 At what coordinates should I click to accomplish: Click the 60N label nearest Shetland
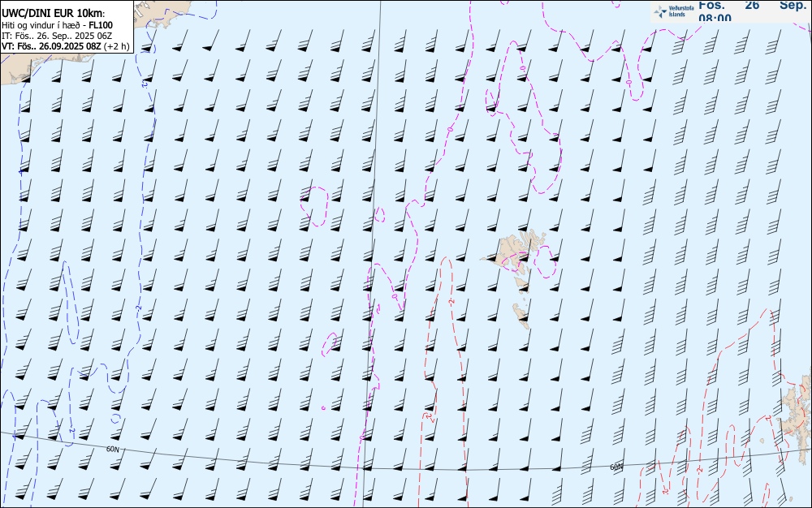pos(616,467)
